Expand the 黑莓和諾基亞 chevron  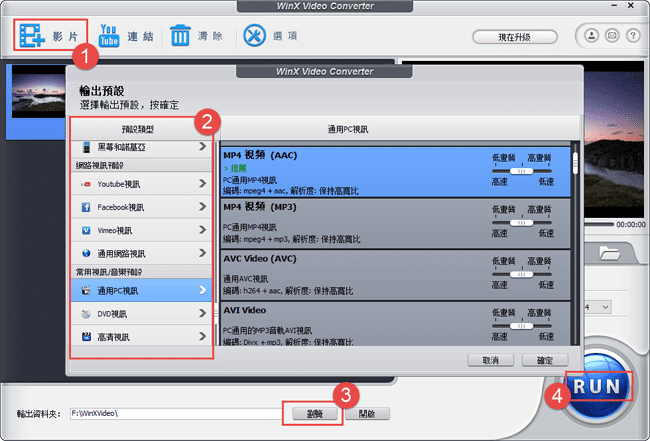(x=202, y=146)
